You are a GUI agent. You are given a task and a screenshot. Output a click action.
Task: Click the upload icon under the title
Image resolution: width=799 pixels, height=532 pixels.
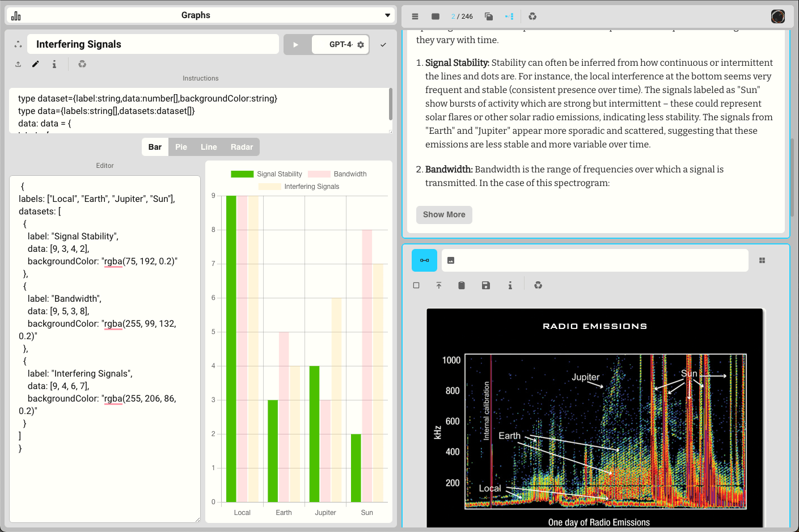coord(18,64)
